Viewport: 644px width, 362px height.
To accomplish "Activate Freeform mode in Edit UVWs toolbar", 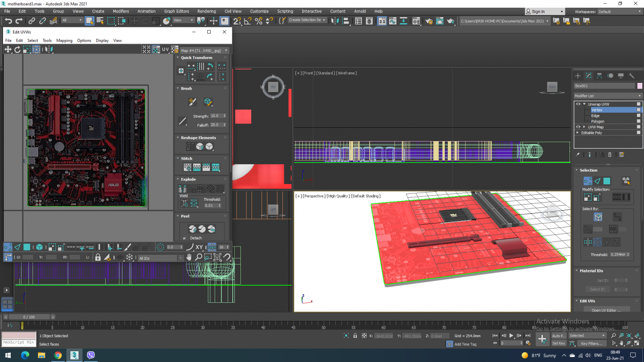I will click(36, 50).
